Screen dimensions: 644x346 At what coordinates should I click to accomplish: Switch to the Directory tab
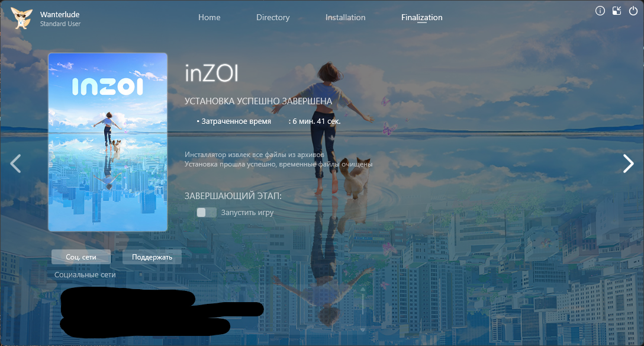273,17
